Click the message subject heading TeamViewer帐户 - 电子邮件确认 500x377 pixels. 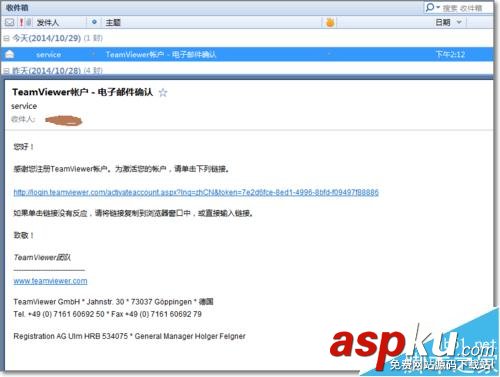coord(82,92)
